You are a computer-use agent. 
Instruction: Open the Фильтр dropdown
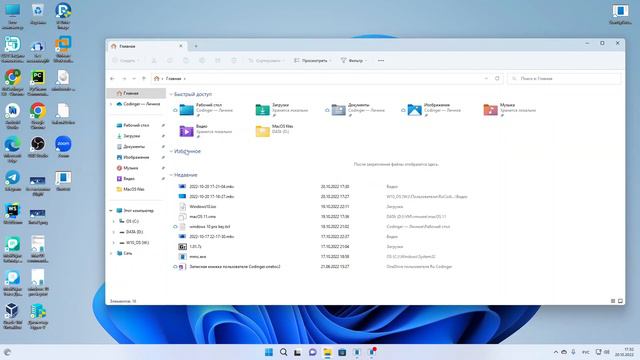tap(354, 60)
